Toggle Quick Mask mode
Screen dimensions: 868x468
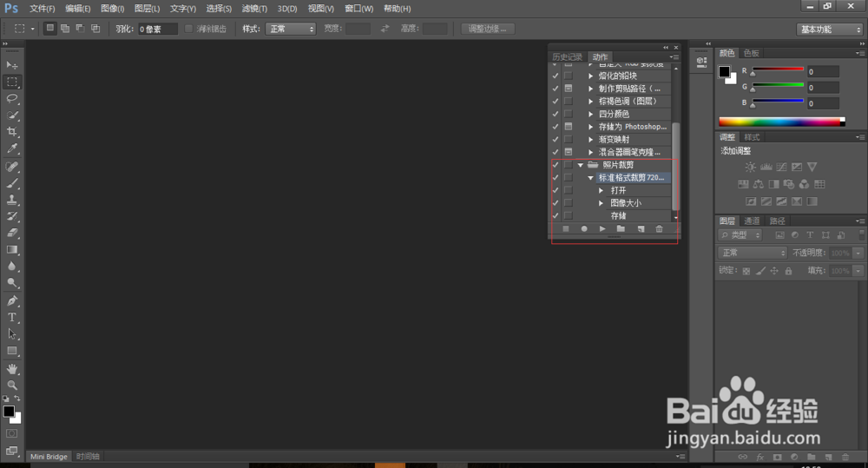(11, 433)
